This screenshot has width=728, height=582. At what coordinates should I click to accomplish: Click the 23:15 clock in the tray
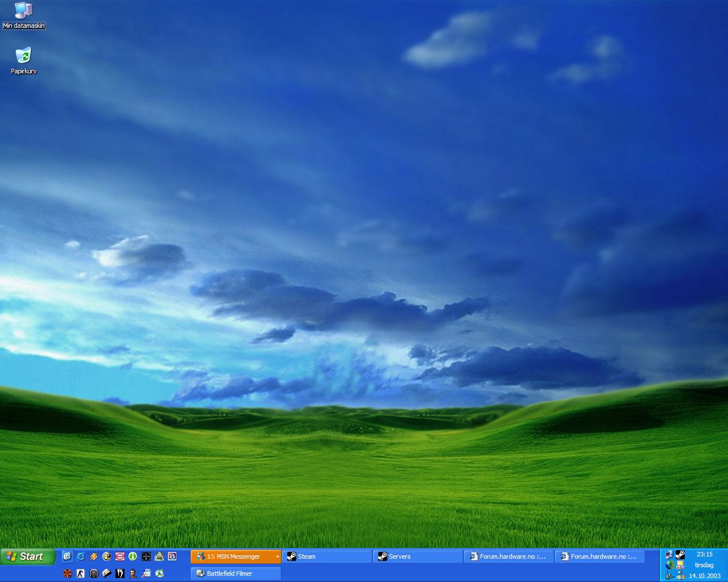(x=705, y=554)
